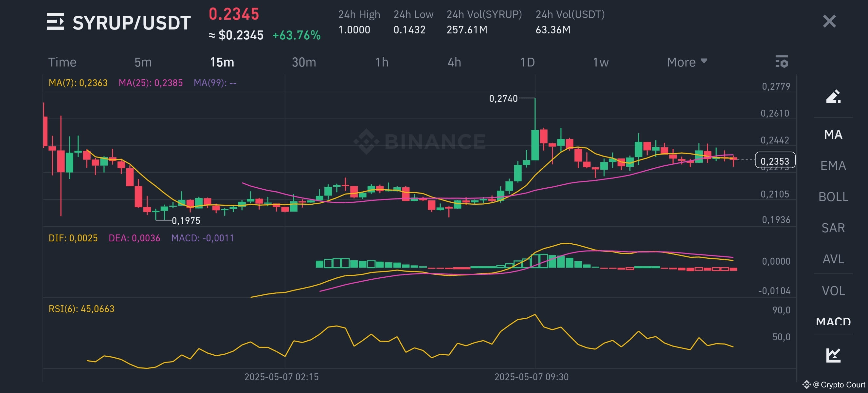
Task: Open the chart trend icon at bottom right
Action: 833,355
